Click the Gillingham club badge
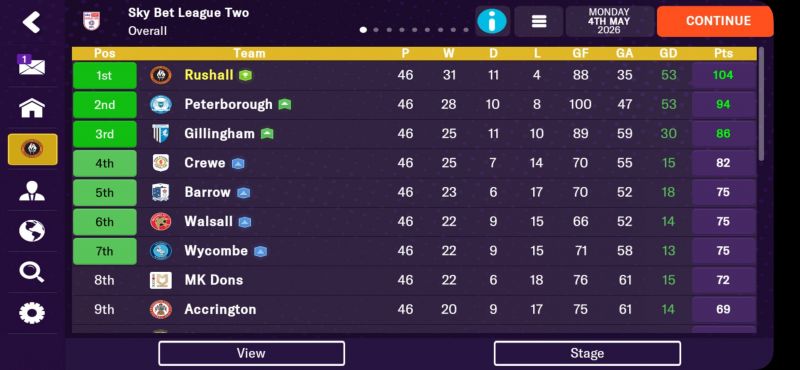This screenshot has height=370, width=800. pyautogui.click(x=161, y=134)
